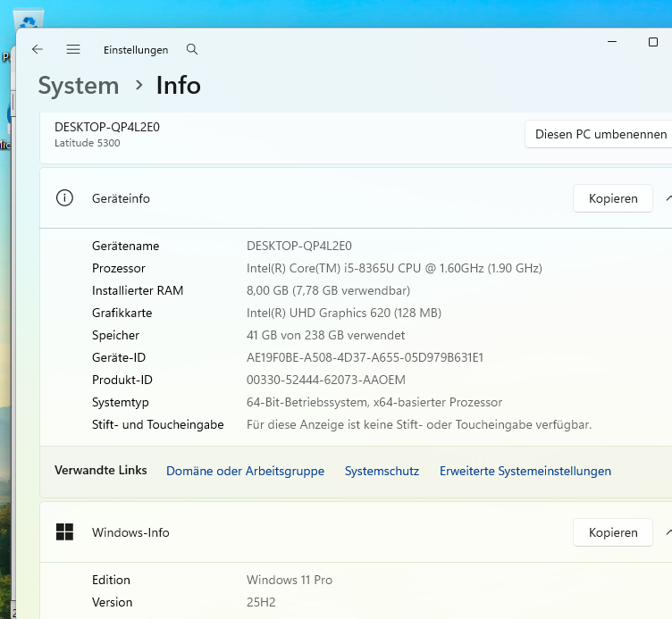Screen dimensions: 672x619
Task: Select Windows 11 Pro edition value
Action: click(290, 580)
